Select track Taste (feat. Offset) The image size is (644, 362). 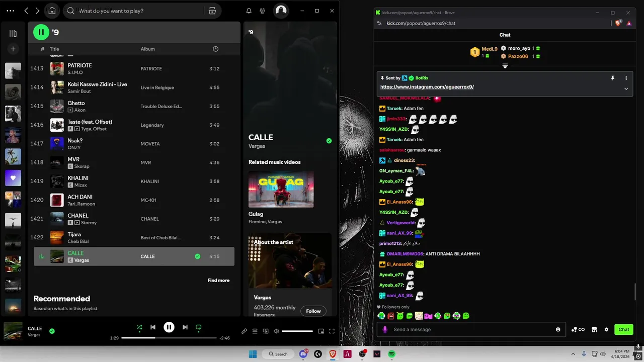pos(134,125)
